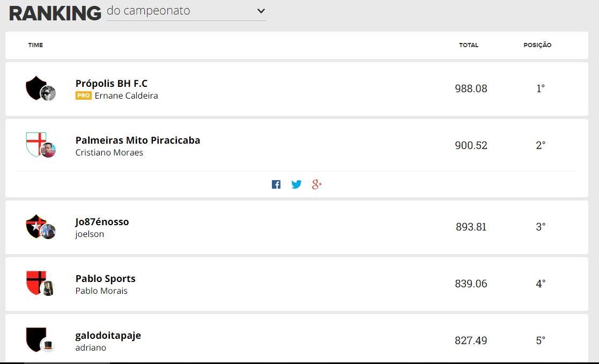Click galodoitapaje black shield crest

coord(36,339)
